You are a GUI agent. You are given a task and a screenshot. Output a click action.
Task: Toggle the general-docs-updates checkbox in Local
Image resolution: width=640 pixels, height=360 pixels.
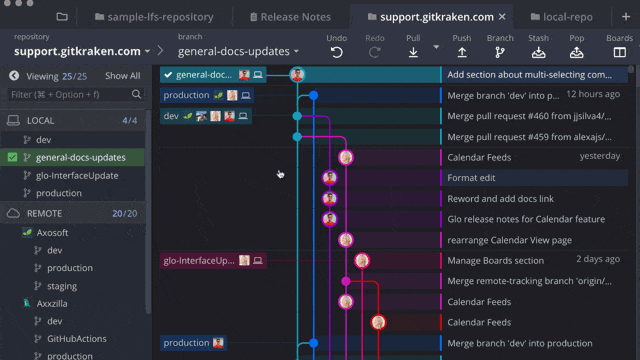13,157
